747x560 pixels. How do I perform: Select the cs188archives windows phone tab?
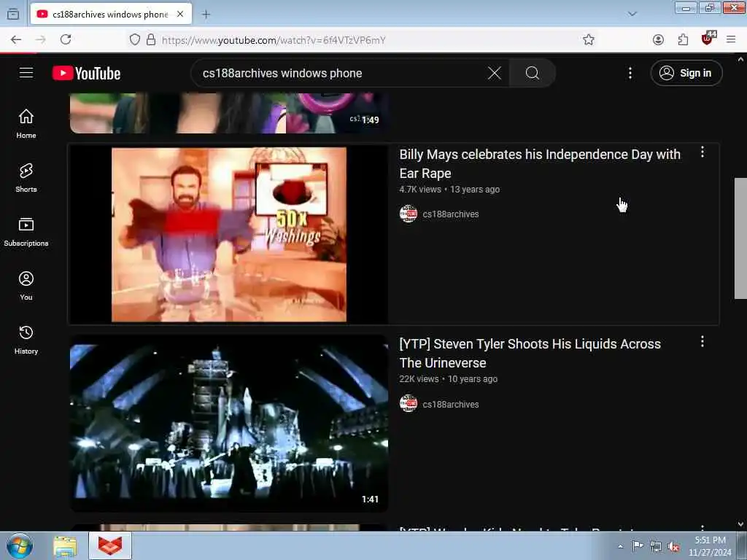pos(111,15)
